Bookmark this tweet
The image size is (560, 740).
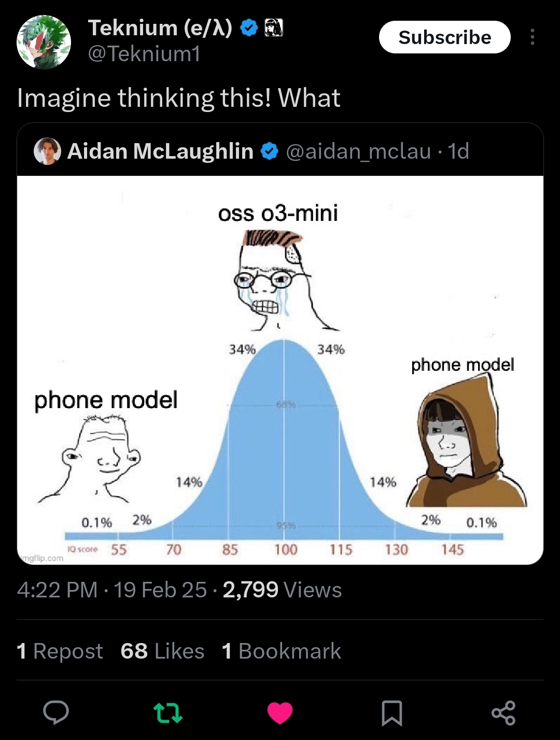coord(391,713)
